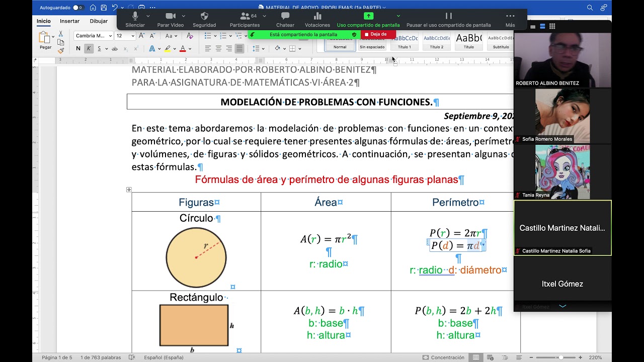Click the shading paint bucket icon

(277, 49)
